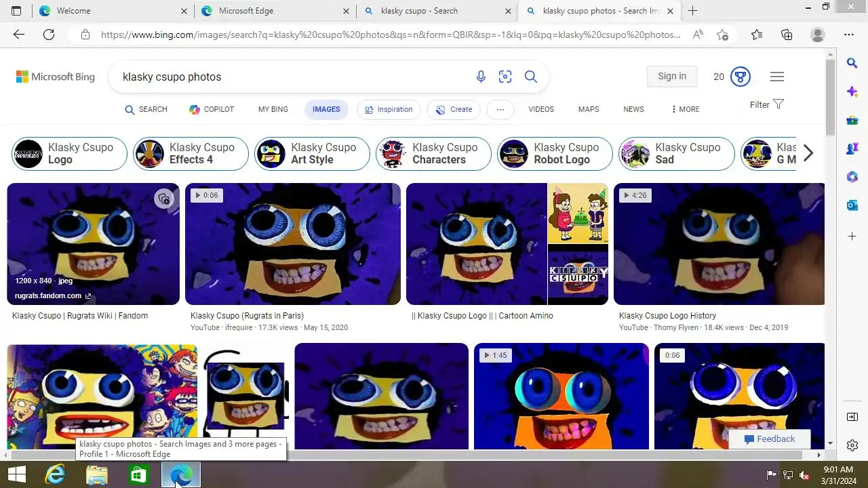The width and height of the screenshot is (868, 488).
Task: Open Copilot sparkle icon in sidebar
Action: coord(852,91)
